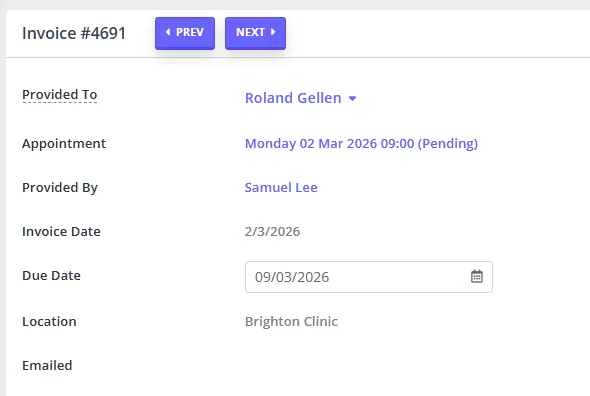The height and width of the screenshot is (396, 590).
Task: Focus the Due Date field showing 09/03/2026
Action: point(369,277)
